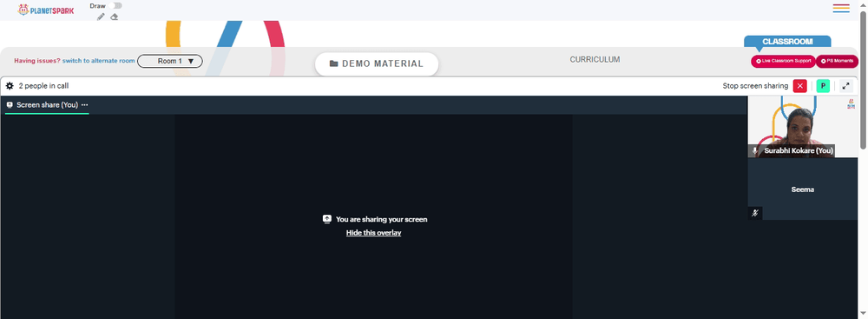Open screen share options ellipsis
868x319 pixels.
[x=85, y=105]
